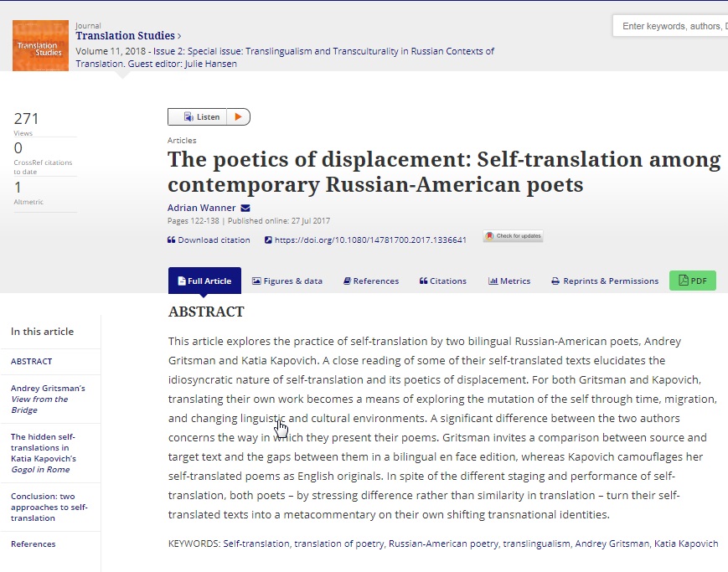Click the bar chart icon in Metrics tab
The height and width of the screenshot is (572, 728).
point(493,281)
